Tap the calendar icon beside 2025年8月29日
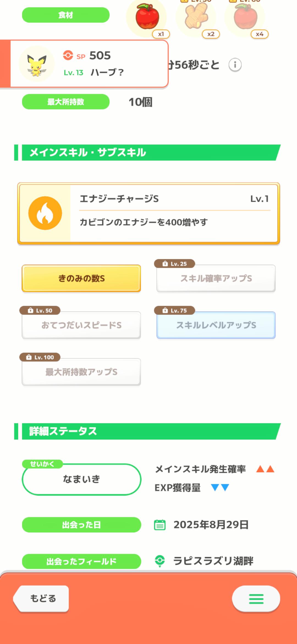Image resolution: width=297 pixels, height=644 pixels. coord(159,525)
